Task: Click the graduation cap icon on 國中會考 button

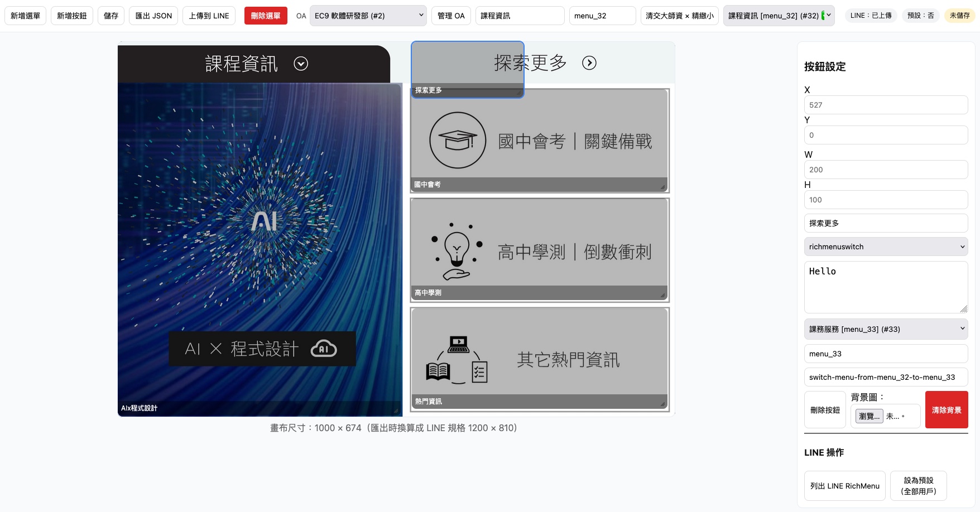Action: tap(458, 140)
